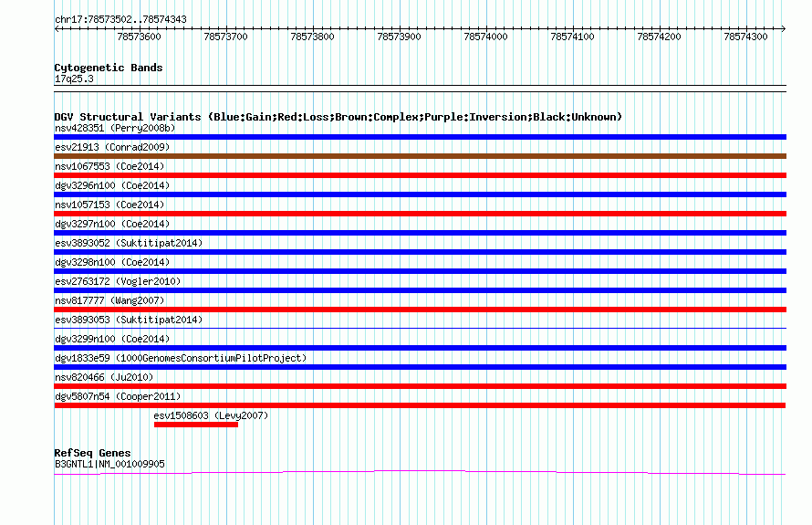The height and width of the screenshot is (525, 812).
Task: Click ruler position 78573700
Action: (x=225, y=37)
